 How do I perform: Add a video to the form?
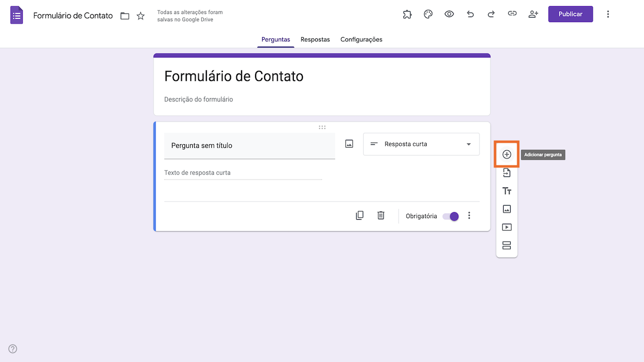coord(507,227)
